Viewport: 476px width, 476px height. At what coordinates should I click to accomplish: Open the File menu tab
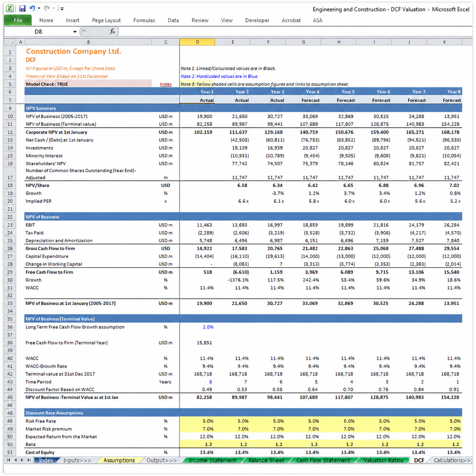[18, 20]
